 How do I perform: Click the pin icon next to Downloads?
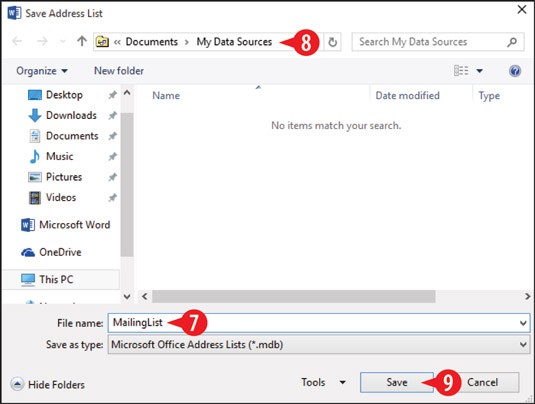pyautogui.click(x=113, y=115)
